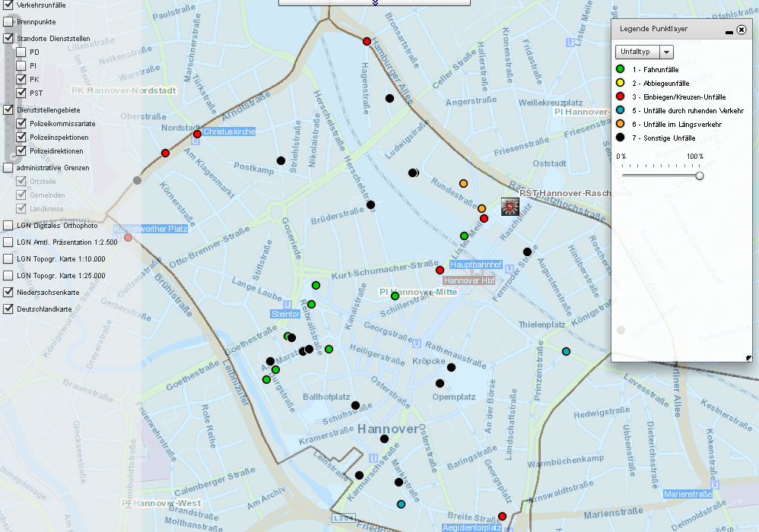
Task: Click gray marker on the district boundary
Action: pyautogui.click(x=137, y=180)
